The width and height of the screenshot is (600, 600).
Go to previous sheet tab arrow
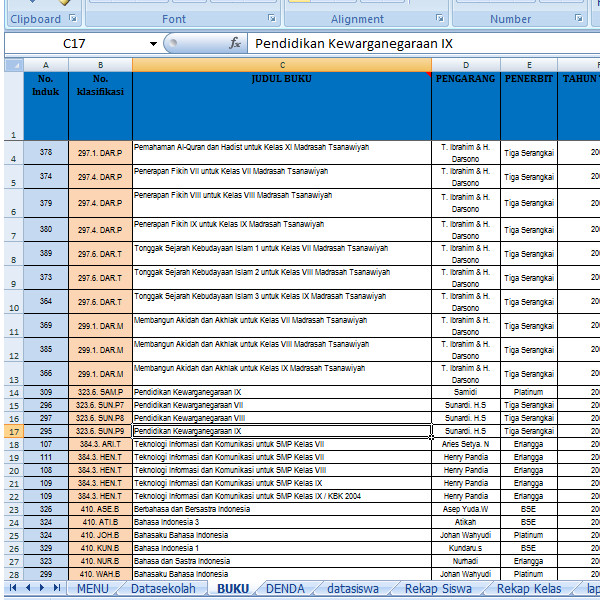[28, 588]
